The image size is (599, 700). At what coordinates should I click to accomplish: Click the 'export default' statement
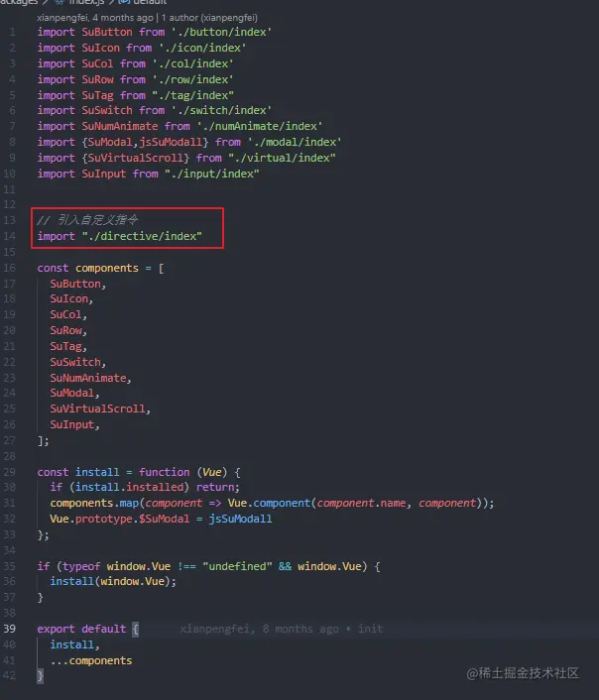(81, 629)
